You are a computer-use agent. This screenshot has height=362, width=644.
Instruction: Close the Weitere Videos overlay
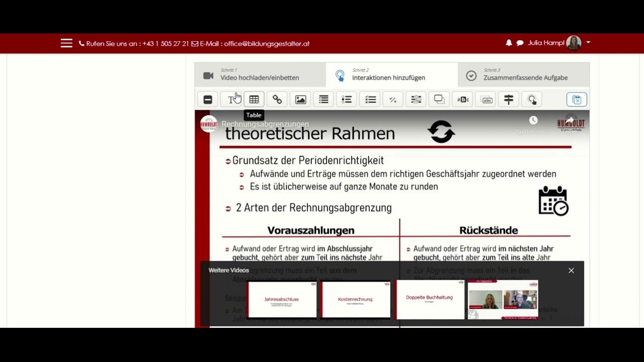(571, 270)
